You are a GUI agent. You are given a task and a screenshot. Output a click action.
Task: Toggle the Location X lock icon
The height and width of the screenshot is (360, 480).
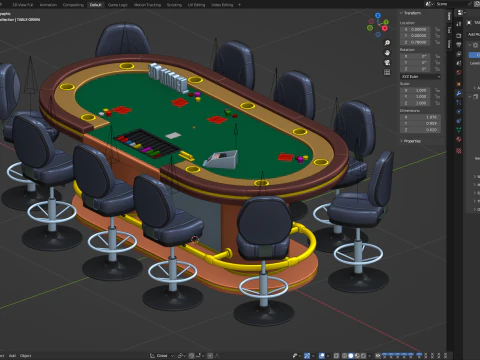pyautogui.click(x=437, y=29)
